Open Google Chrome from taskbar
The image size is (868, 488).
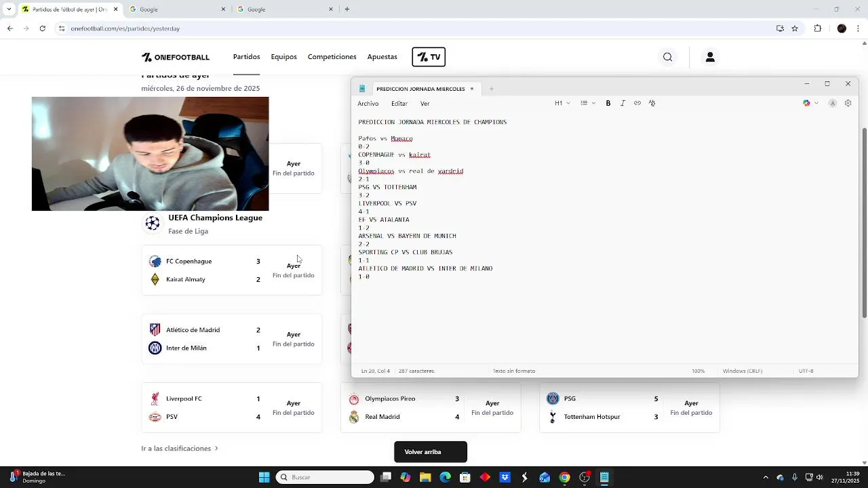pos(564,477)
